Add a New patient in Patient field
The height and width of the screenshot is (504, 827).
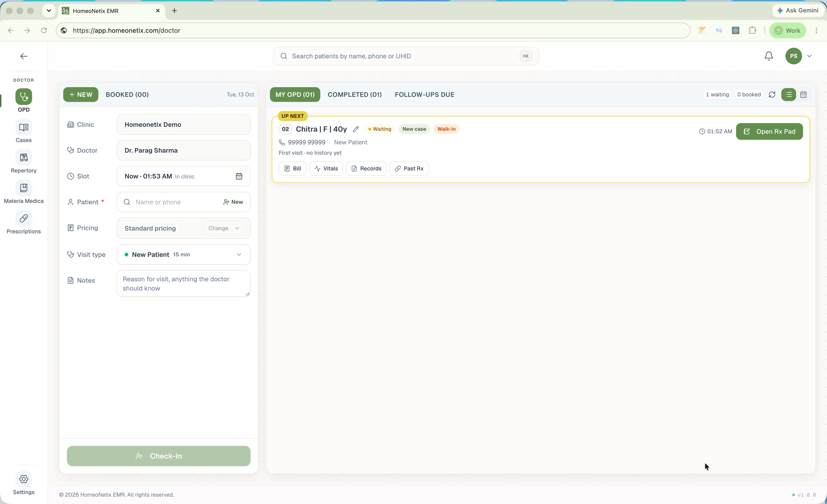click(x=233, y=202)
